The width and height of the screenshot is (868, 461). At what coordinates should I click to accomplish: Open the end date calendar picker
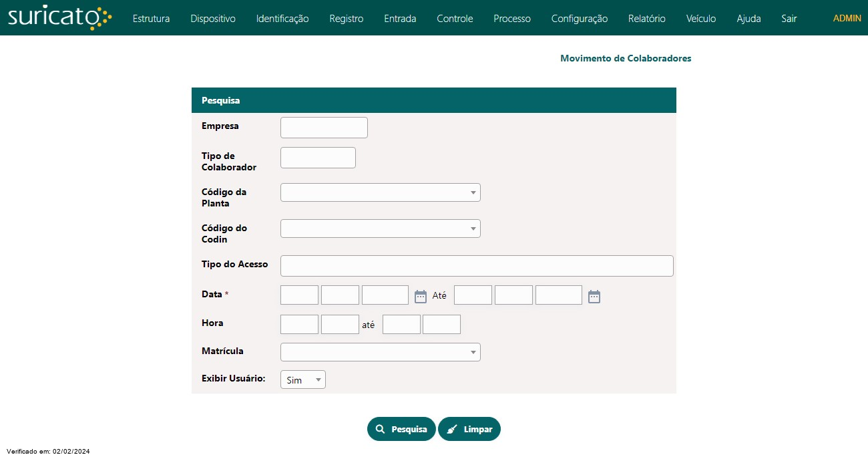[594, 296]
